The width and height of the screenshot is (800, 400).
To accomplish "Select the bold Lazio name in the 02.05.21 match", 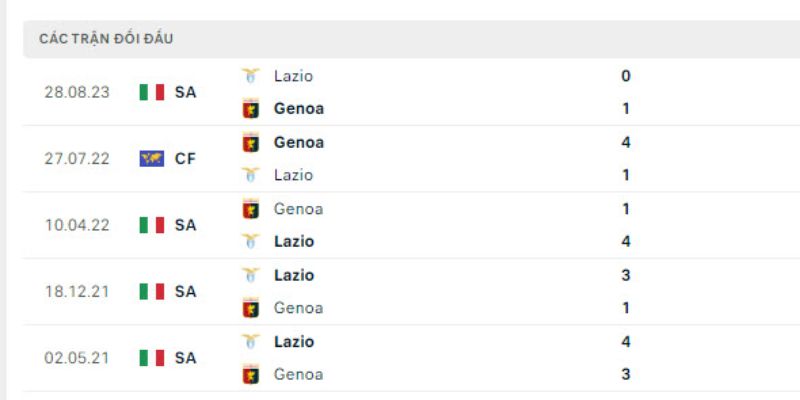I will [294, 341].
